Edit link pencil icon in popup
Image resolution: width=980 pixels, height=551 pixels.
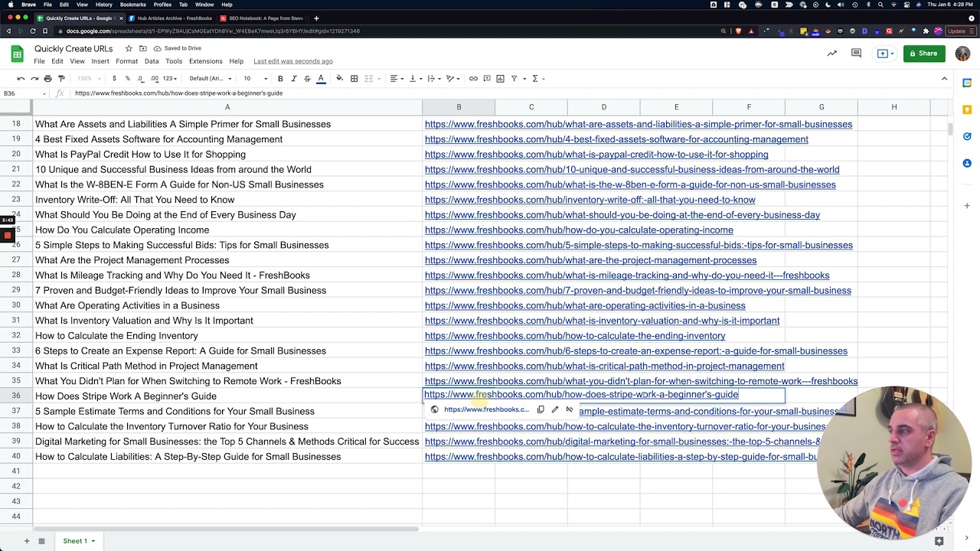555,409
